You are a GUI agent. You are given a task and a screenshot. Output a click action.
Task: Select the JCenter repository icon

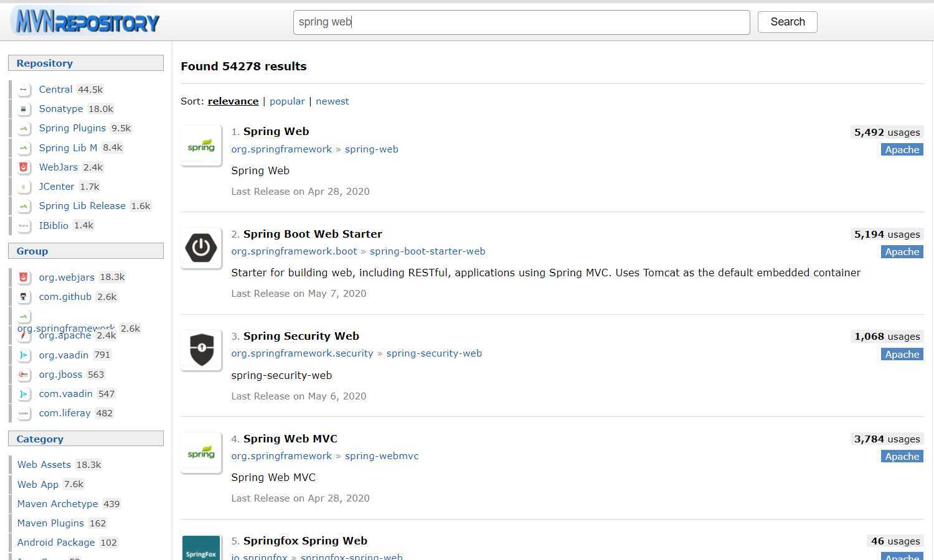[x=24, y=187]
